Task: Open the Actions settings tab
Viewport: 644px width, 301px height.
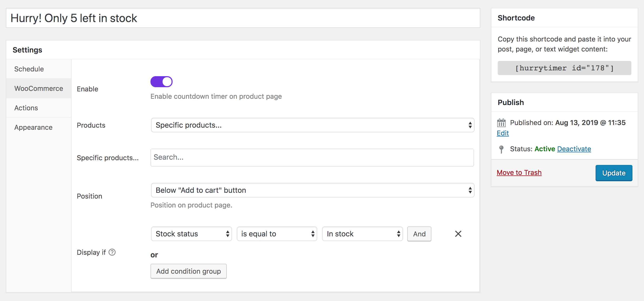Action: tap(26, 108)
